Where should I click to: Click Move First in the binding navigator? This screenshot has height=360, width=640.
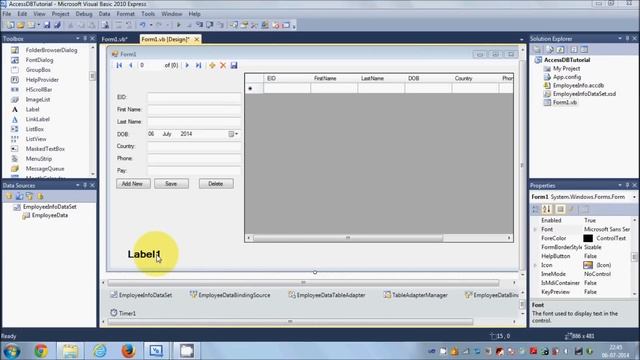pyautogui.click(x=119, y=65)
